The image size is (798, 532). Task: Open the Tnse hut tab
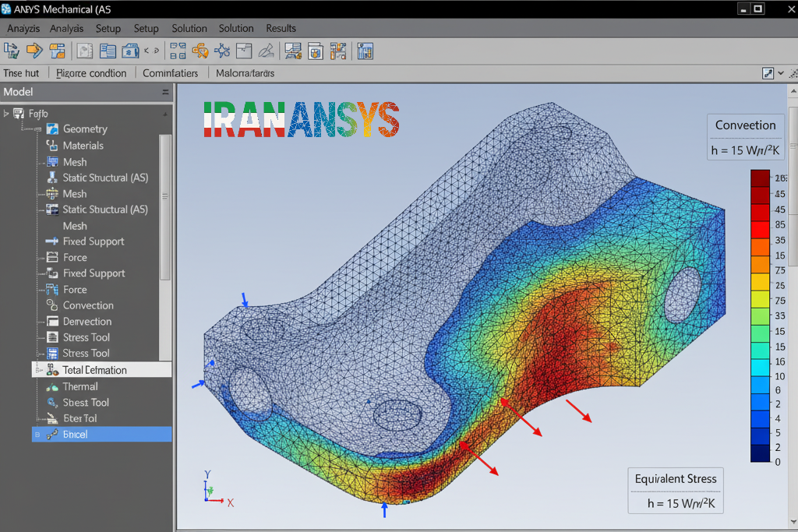[21, 73]
